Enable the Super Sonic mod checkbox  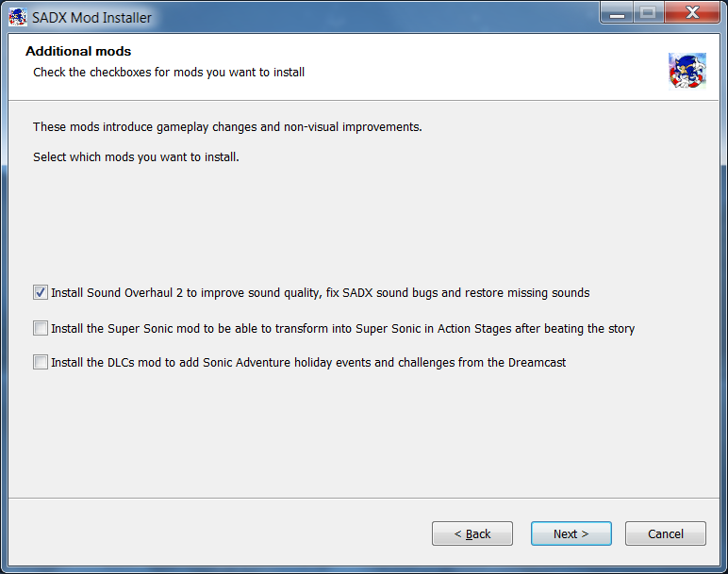pos(41,328)
